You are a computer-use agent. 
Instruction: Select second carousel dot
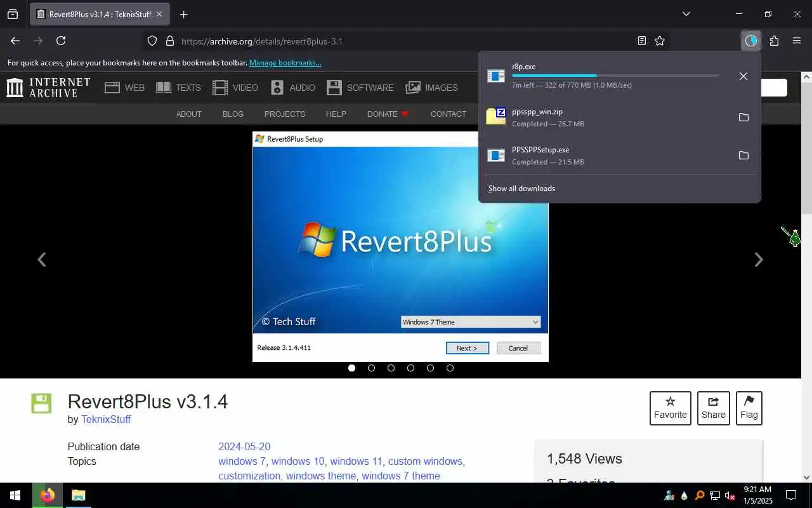coord(372,368)
